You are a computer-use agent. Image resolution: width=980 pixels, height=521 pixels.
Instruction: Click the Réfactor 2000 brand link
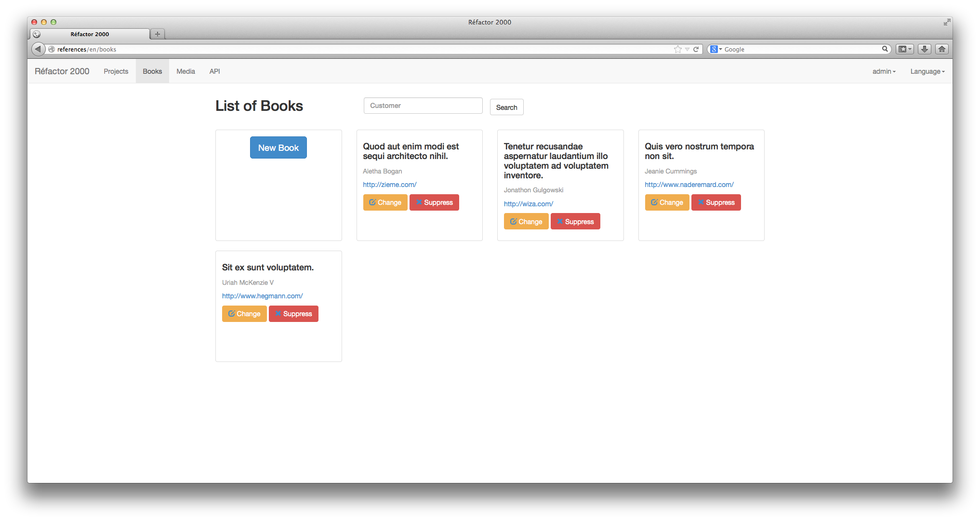tap(62, 71)
